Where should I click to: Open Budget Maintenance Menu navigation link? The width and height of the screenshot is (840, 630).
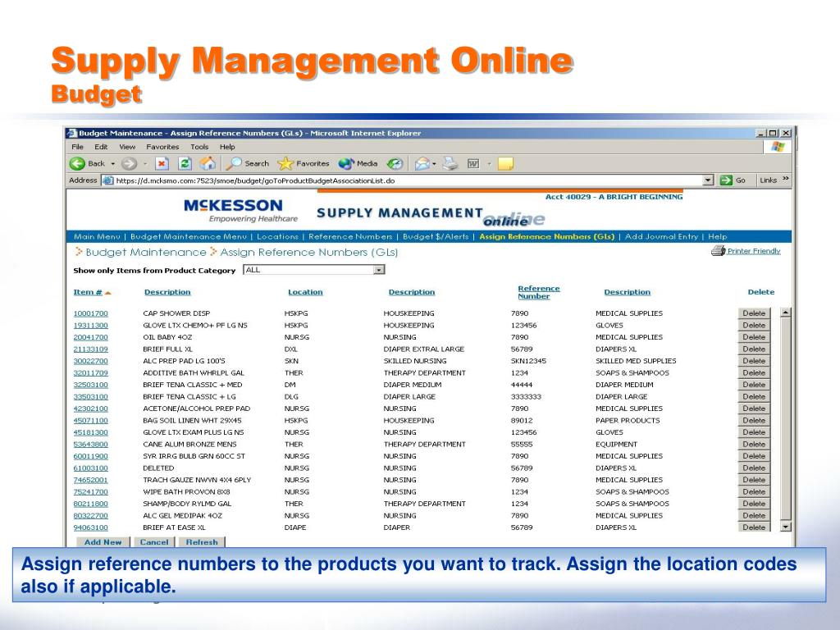(189, 237)
